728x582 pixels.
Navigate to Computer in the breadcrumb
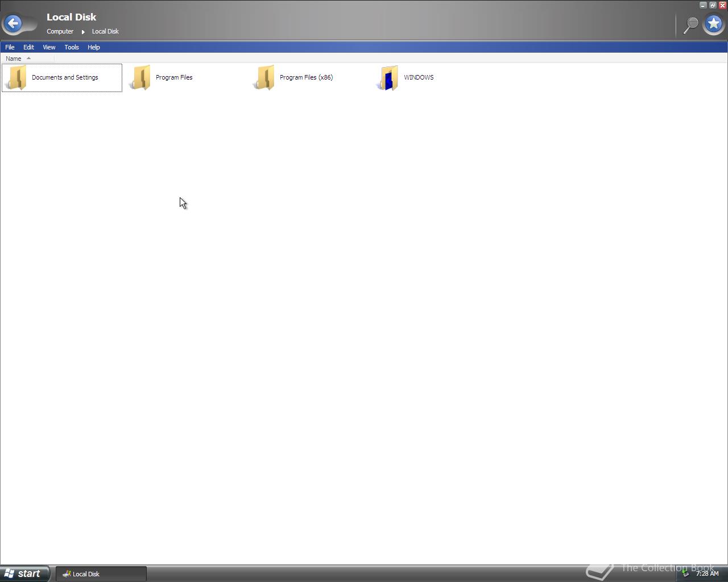click(x=60, y=31)
